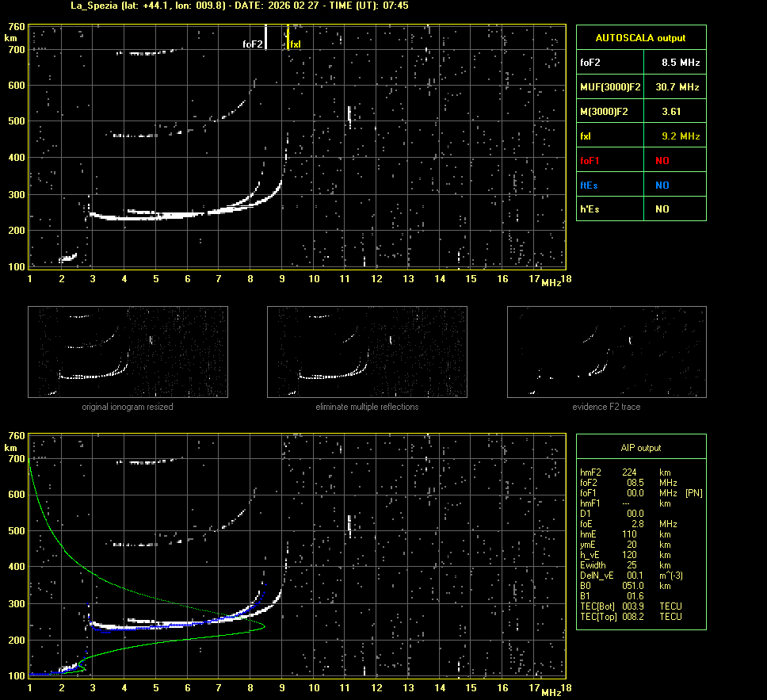This screenshot has height=700, width=767.
Task: Select the eliminate multiple reflections thumbnail
Action: point(367,352)
